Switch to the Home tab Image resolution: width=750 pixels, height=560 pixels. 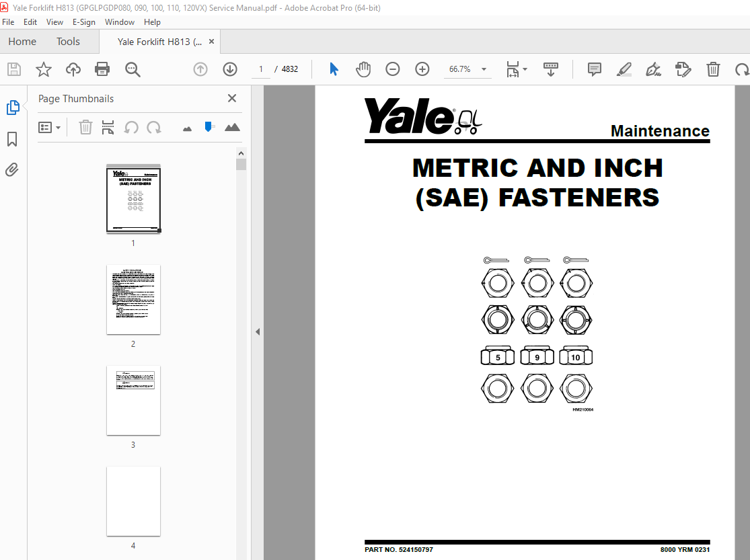[22, 42]
